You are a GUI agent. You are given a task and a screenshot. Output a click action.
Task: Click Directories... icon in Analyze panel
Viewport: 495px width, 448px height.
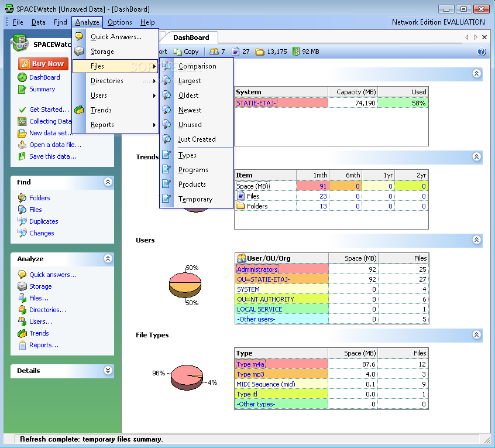coord(22,310)
